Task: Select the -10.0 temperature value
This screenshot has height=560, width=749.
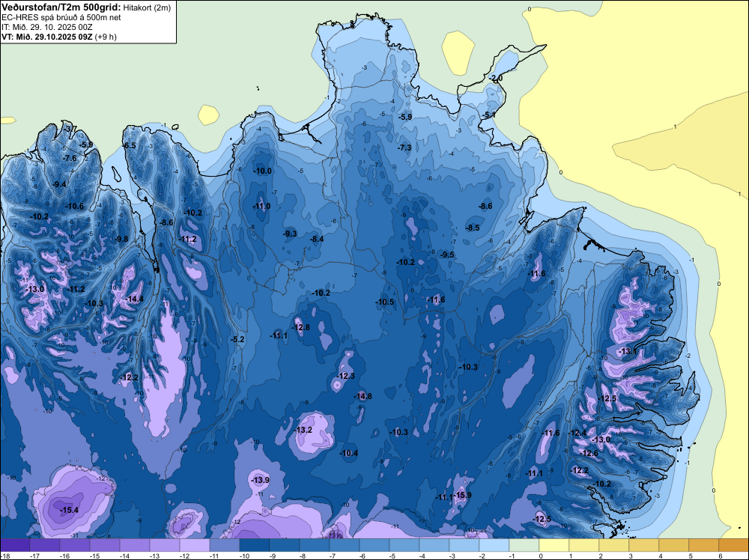Action: (262, 171)
